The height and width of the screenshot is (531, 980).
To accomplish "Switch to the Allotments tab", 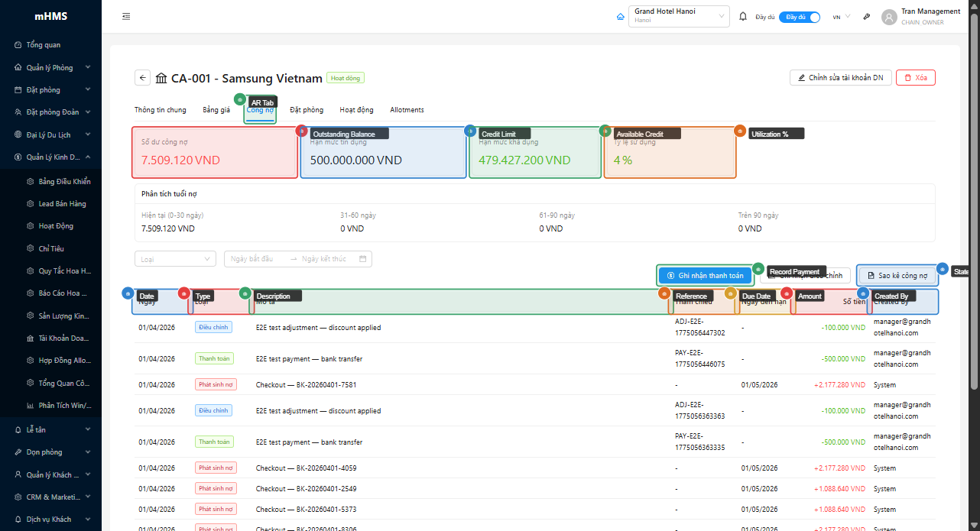I will tap(407, 110).
